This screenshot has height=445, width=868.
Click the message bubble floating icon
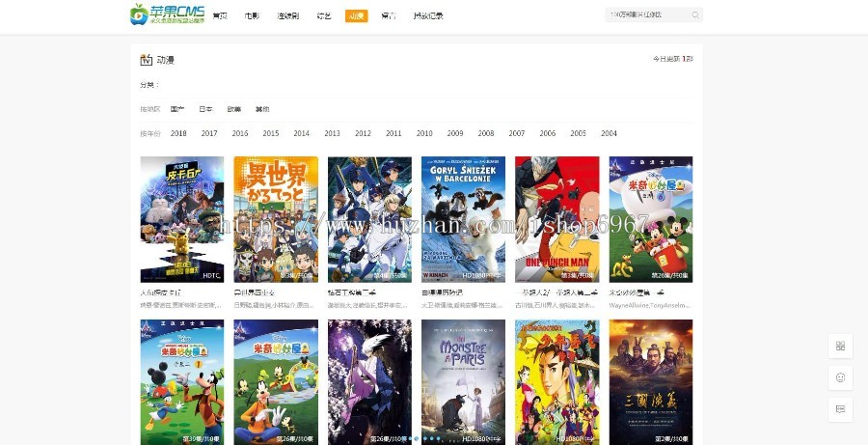(840, 409)
